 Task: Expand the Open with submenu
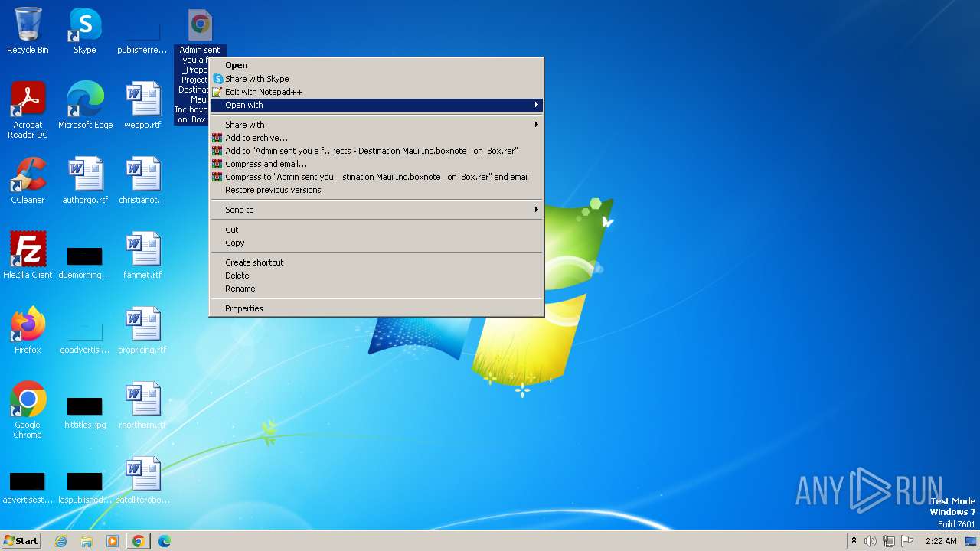[x=377, y=105]
